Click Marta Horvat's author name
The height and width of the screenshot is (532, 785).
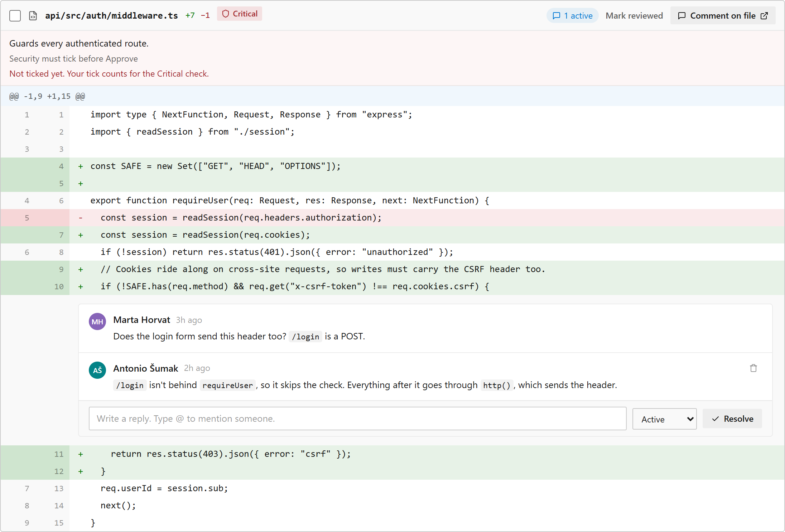coord(141,320)
